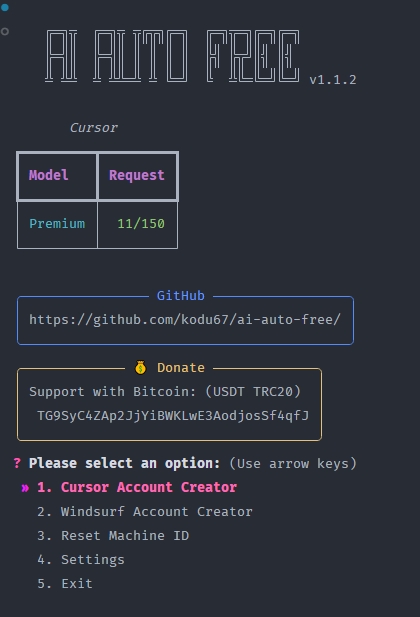Select Cursor Account Creator option

click(x=137, y=487)
